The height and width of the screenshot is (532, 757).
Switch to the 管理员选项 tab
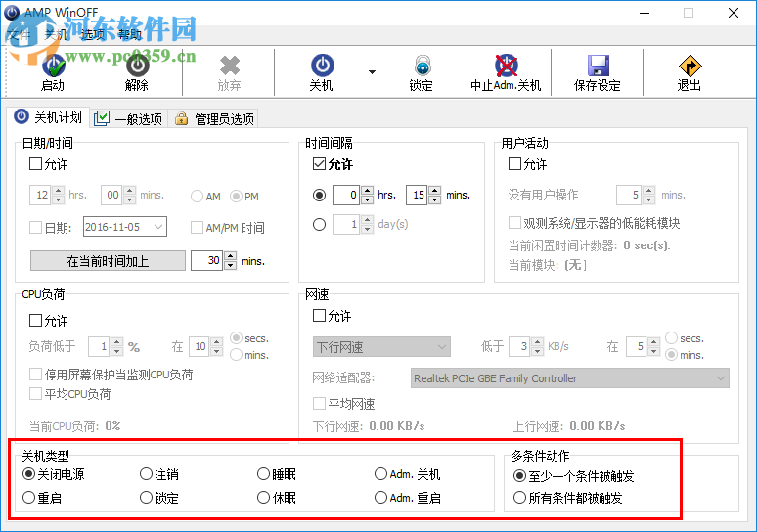pos(213,118)
